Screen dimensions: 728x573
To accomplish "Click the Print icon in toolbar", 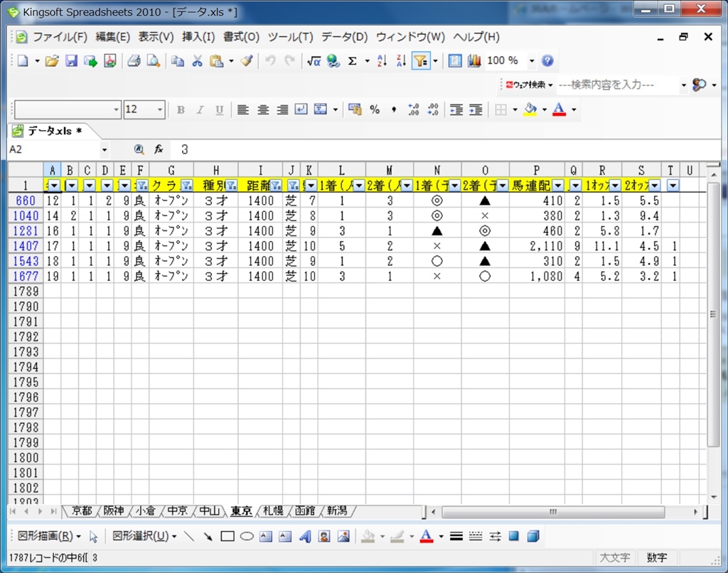I will pos(134,61).
